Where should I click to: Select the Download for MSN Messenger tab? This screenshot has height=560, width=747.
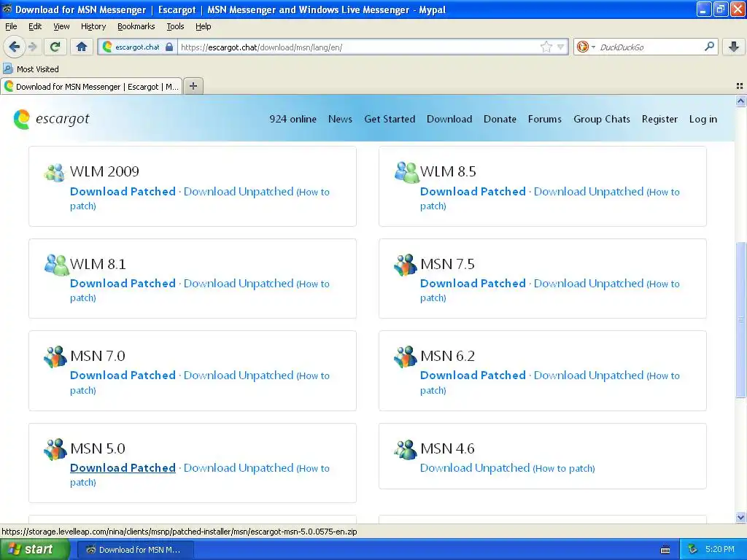[x=91, y=86]
